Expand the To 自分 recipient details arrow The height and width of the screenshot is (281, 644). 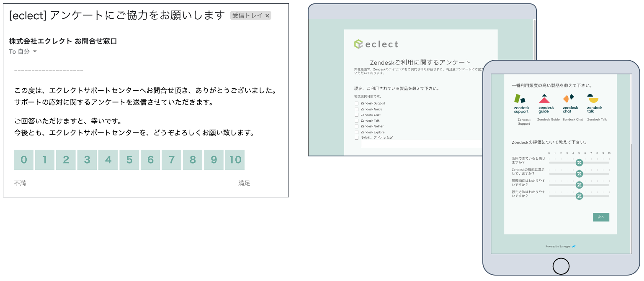(35, 51)
